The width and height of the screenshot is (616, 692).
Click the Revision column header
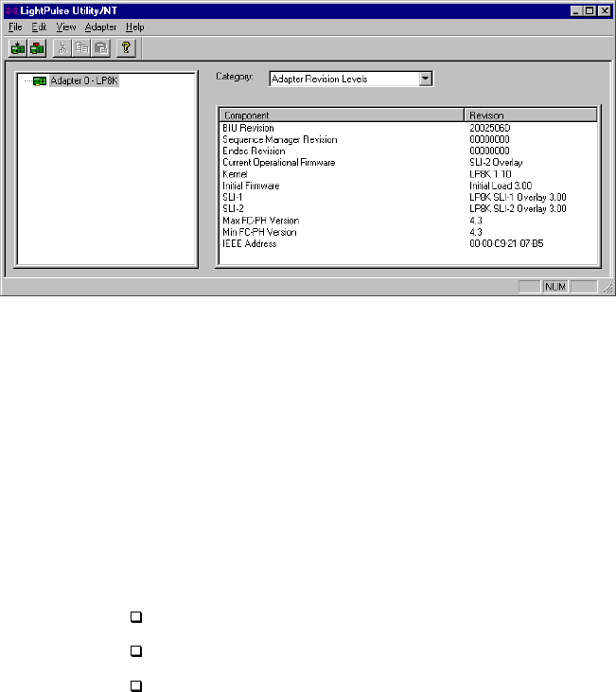(x=531, y=115)
